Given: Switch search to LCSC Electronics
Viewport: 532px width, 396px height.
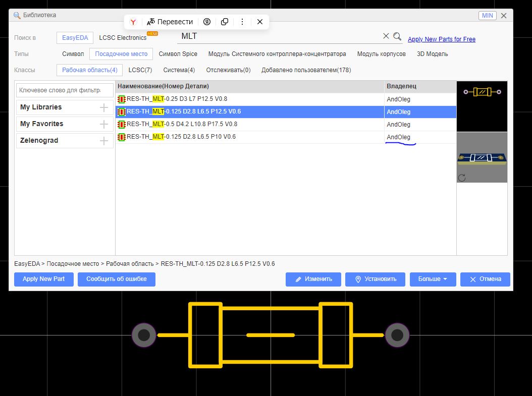Looking at the screenshot, I should [x=123, y=38].
